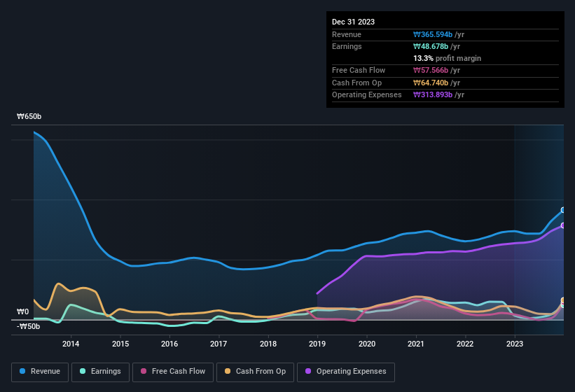Toggle the Earnings legend button
Viewport: 575px width, 392px height.
pos(100,372)
